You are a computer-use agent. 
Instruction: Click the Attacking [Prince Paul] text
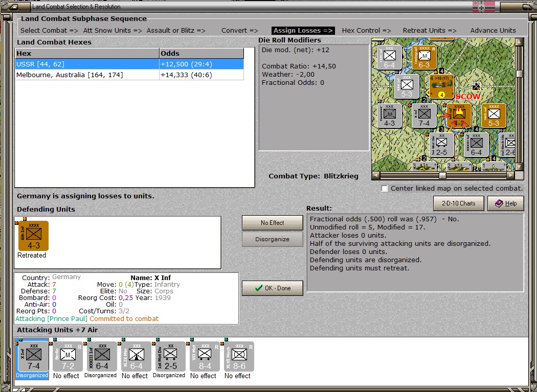click(51, 319)
